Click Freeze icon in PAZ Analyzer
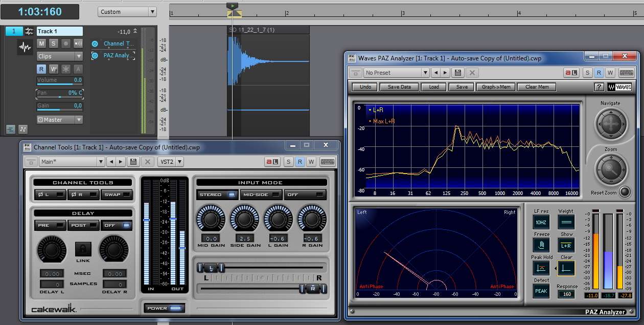 coord(541,245)
